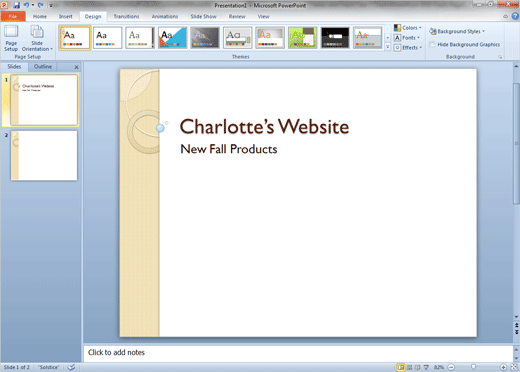This screenshot has width=520, height=372.
Task: Apply the theme with orange Aa lettering
Action: click(x=270, y=38)
